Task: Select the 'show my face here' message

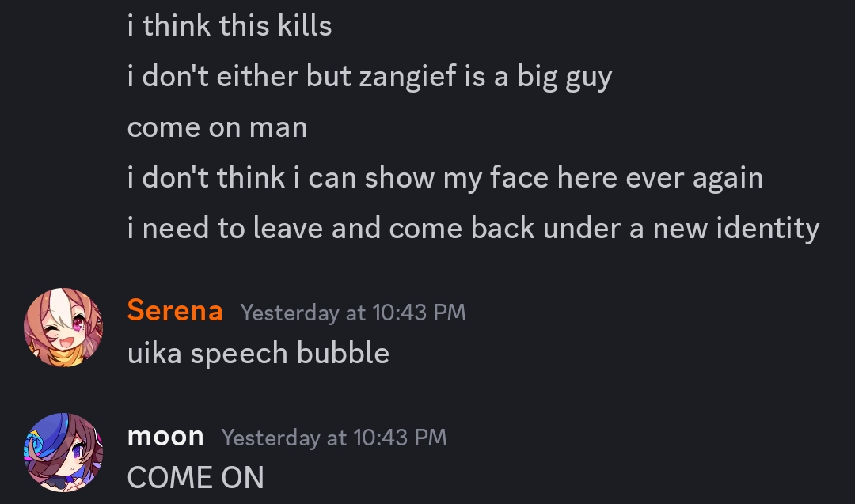Action: click(x=445, y=177)
